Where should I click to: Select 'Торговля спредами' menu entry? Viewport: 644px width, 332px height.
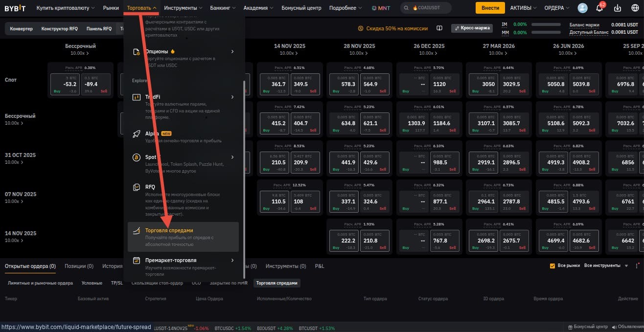coord(183,237)
